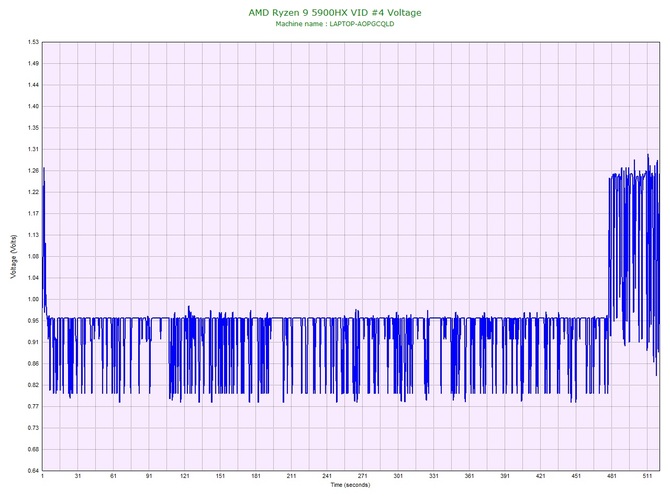
Task: Select the 0.91 voltage axis value
Action: (33, 342)
